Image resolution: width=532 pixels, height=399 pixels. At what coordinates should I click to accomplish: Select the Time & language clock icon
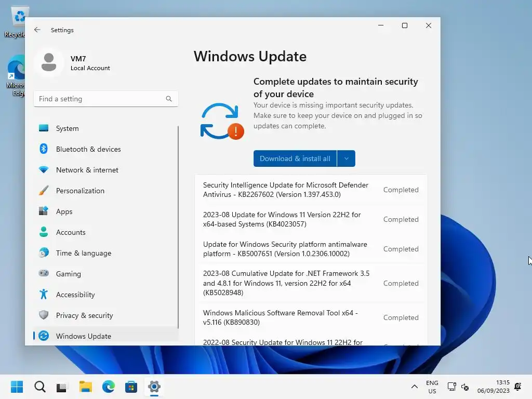(x=44, y=253)
